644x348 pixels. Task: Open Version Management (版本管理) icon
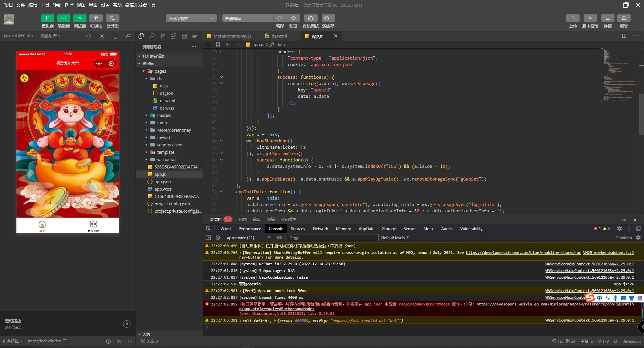pyautogui.click(x=590, y=18)
